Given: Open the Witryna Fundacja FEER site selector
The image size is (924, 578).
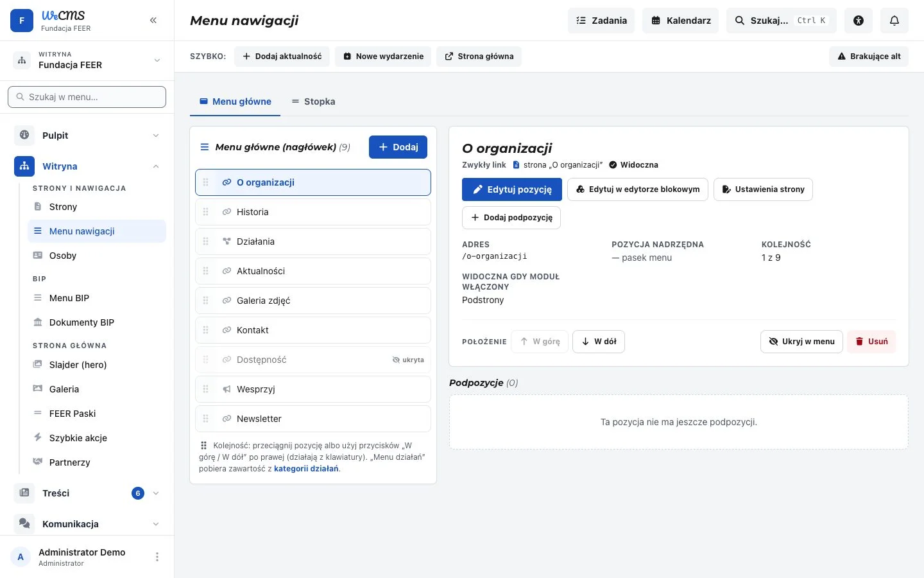Looking at the screenshot, I should click(87, 60).
